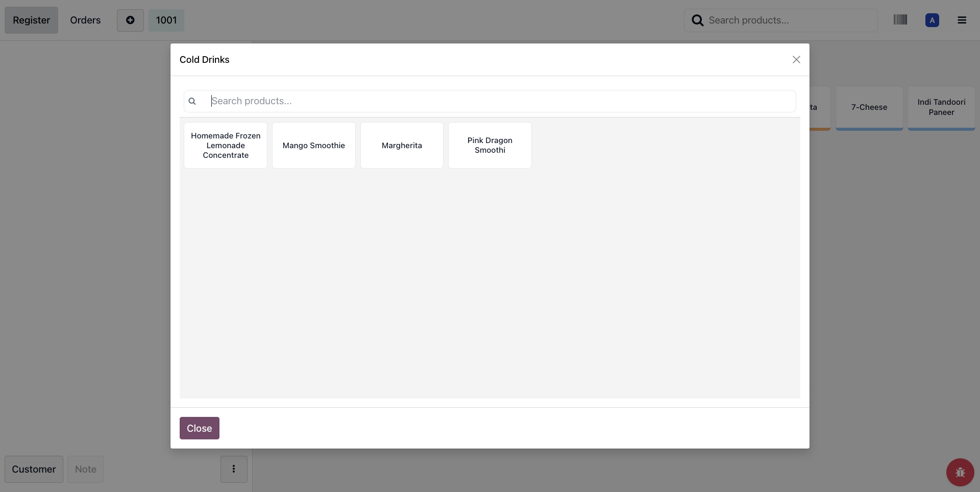
Task: Focus top bar Search products field
Action: click(781, 20)
